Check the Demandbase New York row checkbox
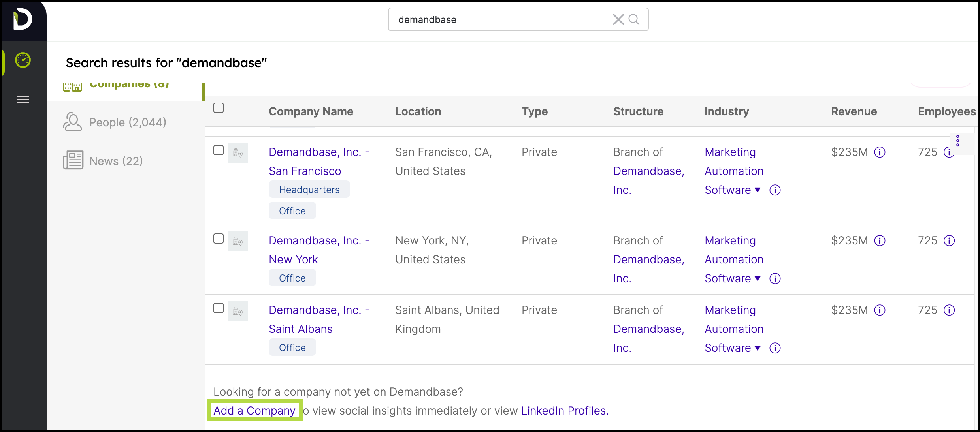This screenshot has width=980, height=432. pos(219,239)
